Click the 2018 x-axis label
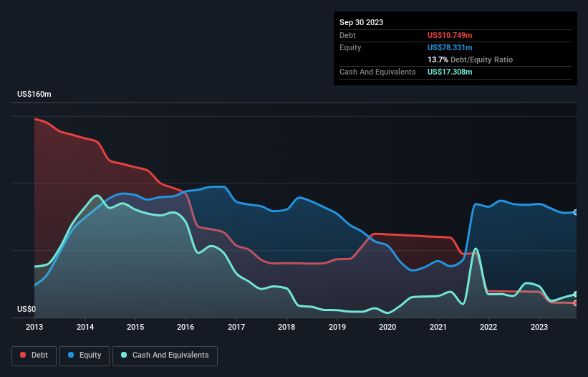Screen dimensions: 588x377 pos(286,327)
